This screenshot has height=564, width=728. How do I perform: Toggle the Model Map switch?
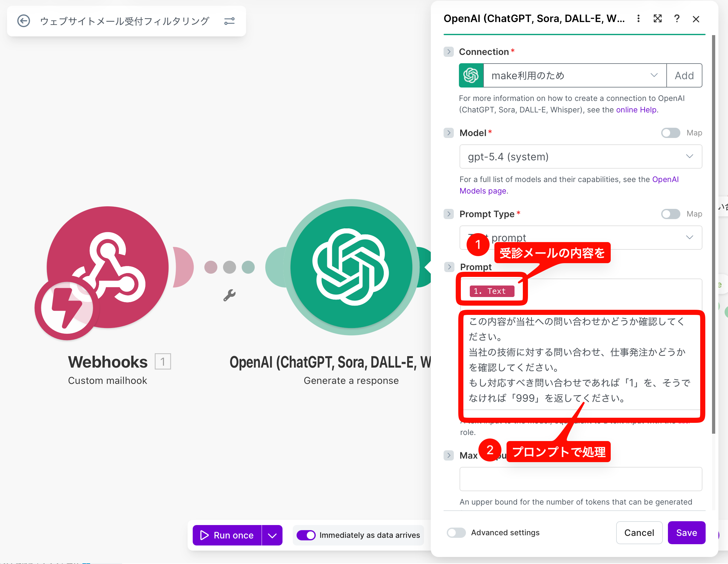click(670, 133)
